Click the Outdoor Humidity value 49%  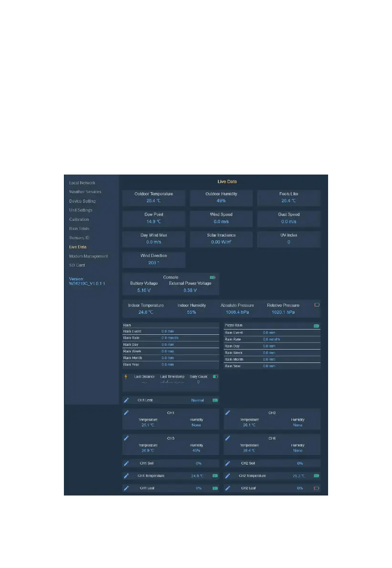coord(221,201)
